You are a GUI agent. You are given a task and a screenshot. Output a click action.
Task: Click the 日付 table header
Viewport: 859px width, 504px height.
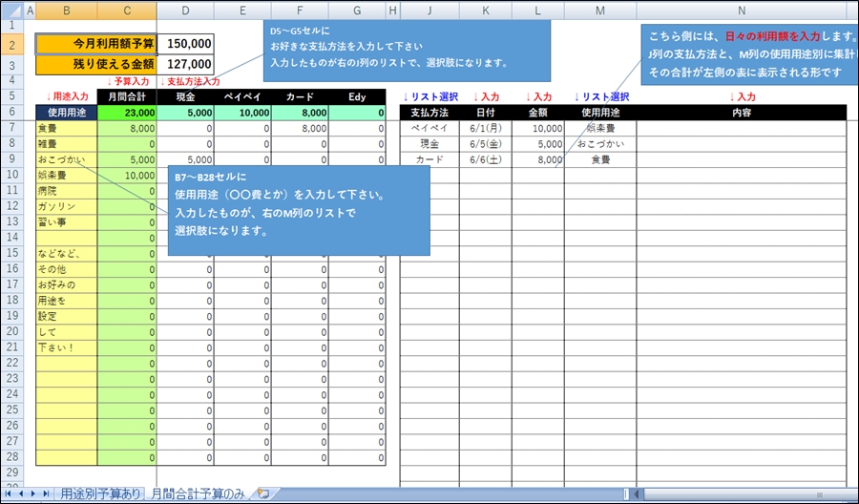pos(486,113)
